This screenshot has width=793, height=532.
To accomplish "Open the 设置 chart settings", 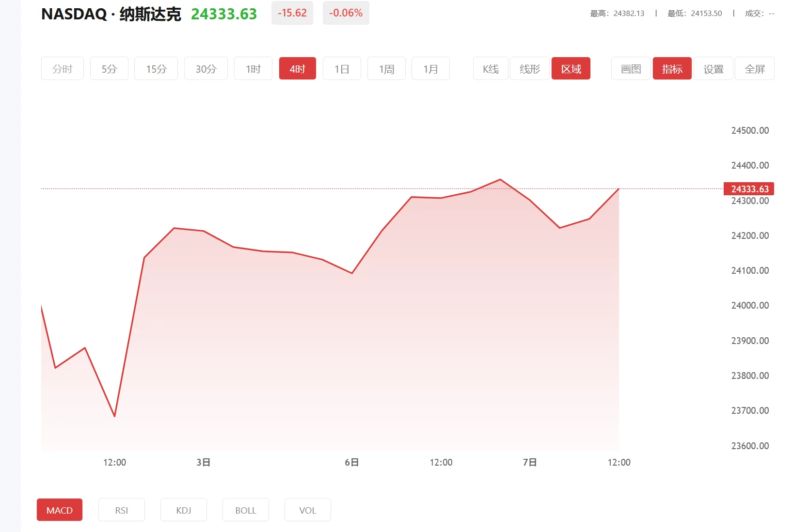I will coord(713,68).
